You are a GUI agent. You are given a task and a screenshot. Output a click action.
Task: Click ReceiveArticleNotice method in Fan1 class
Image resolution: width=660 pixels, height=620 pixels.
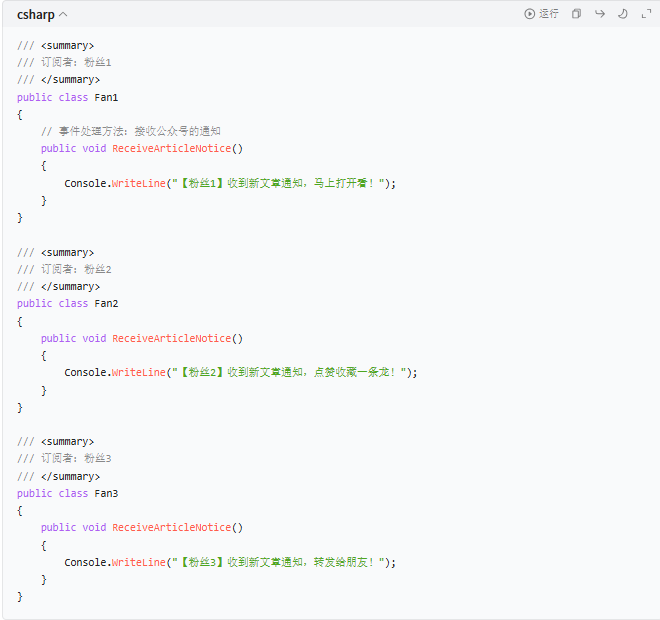point(172,148)
